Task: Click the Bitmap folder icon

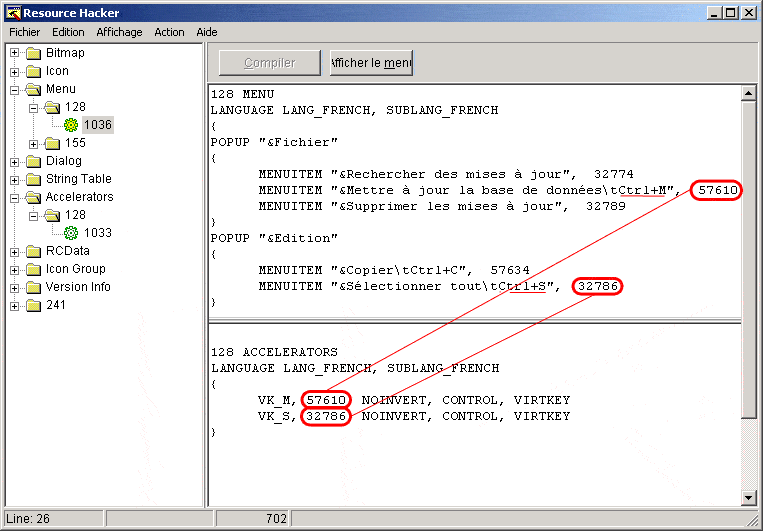Action: [34, 53]
